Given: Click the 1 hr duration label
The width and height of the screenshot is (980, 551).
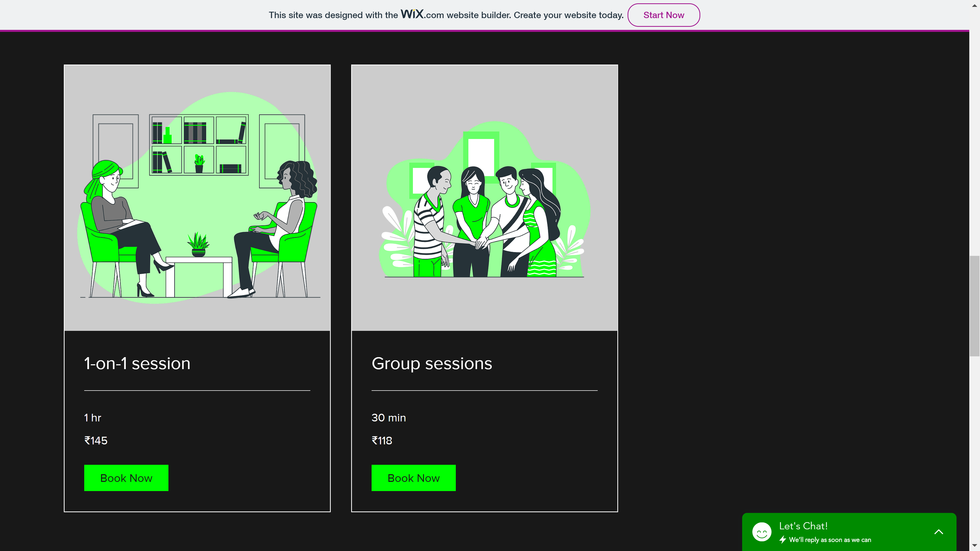Looking at the screenshot, I should coord(92,418).
